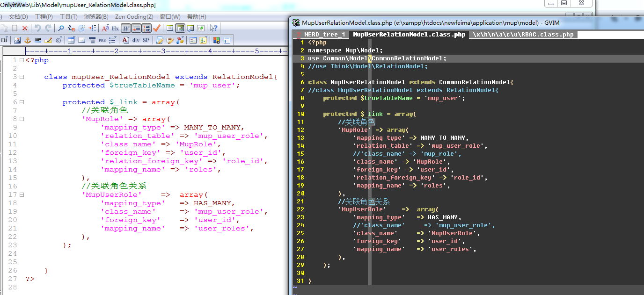Toggle the output window button with magnifier
The image size is (644, 295).
(190, 28)
